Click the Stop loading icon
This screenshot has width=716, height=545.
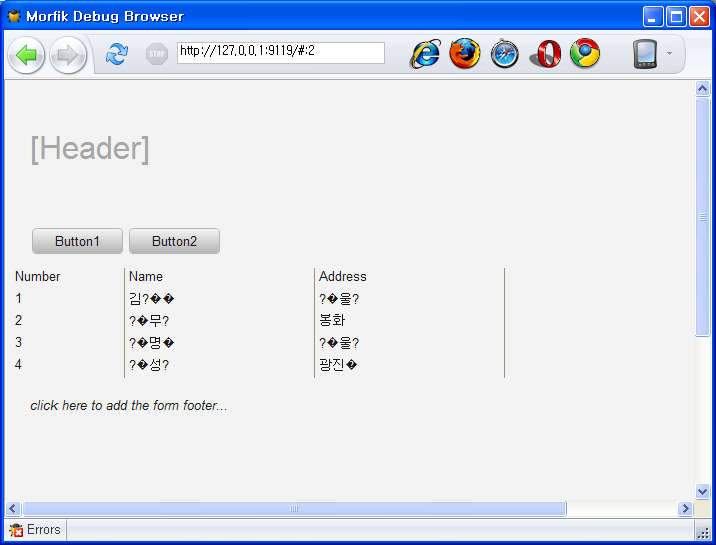point(157,54)
